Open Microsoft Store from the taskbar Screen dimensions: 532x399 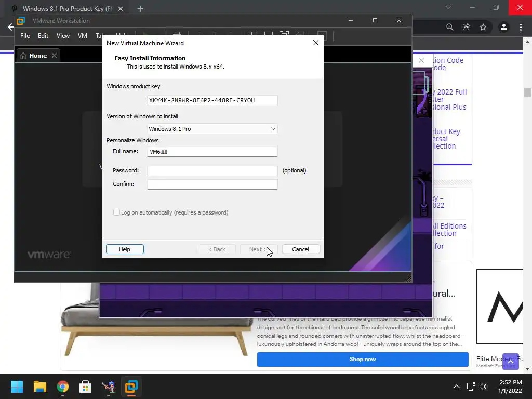86,387
